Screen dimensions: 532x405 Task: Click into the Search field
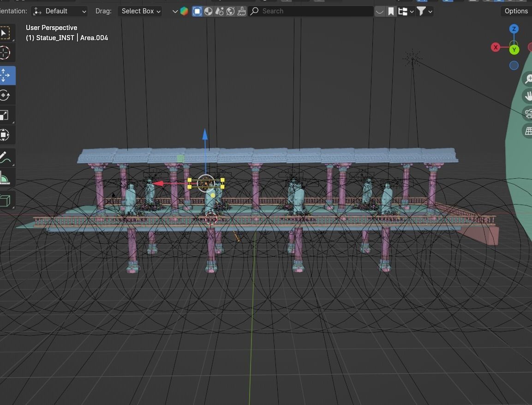pos(311,11)
